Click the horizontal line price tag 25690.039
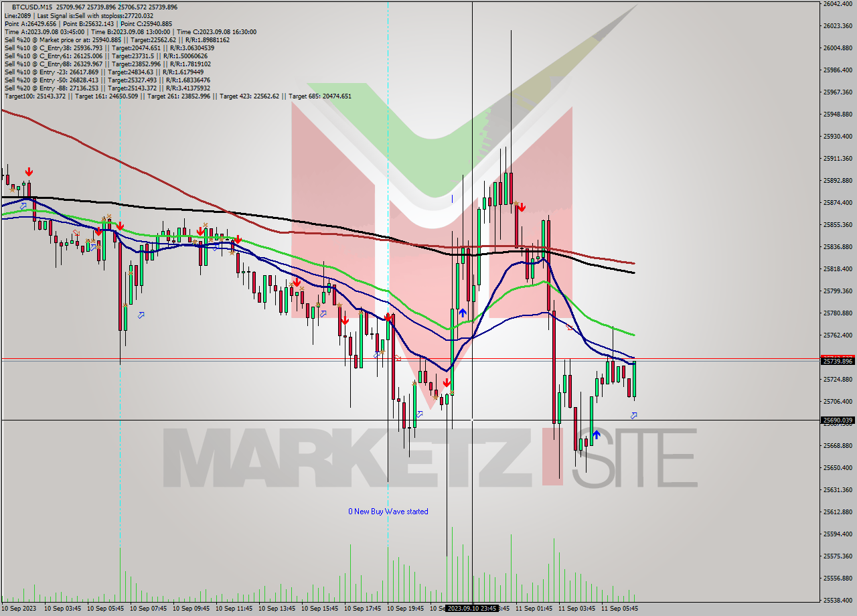 837,420
